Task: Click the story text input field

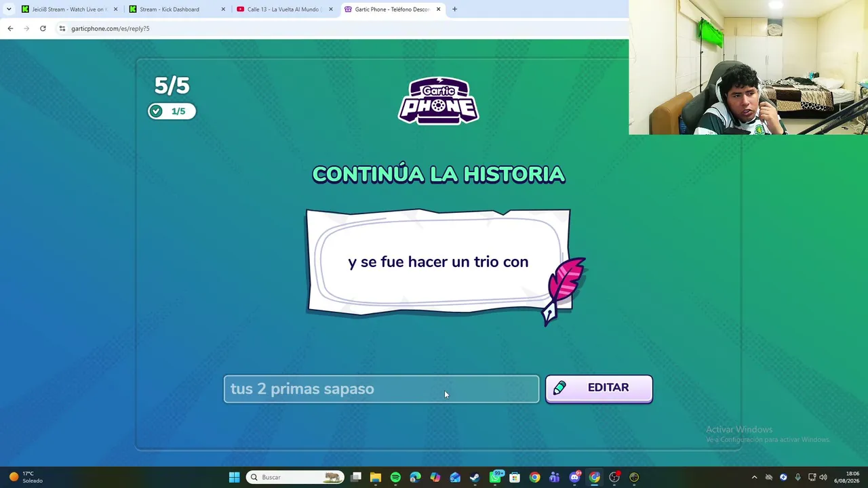Action: pos(381,389)
